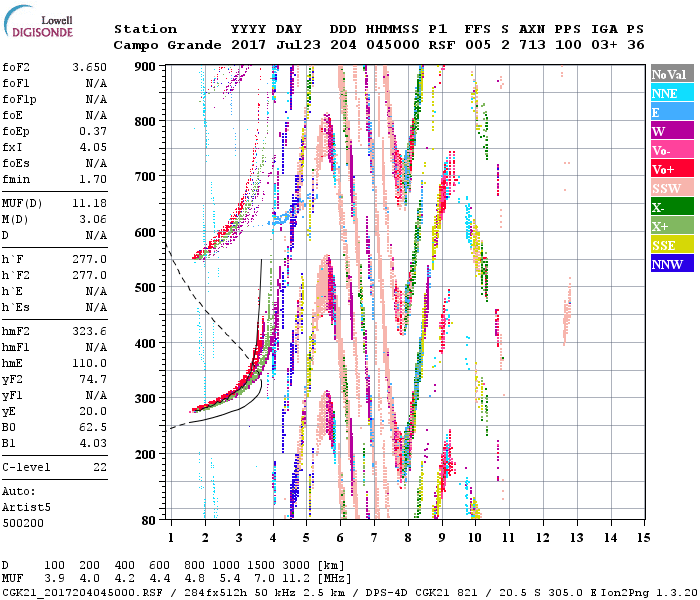Click the 900 km height axis label
This screenshot has height=600, width=700.
[x=145, y=67]
